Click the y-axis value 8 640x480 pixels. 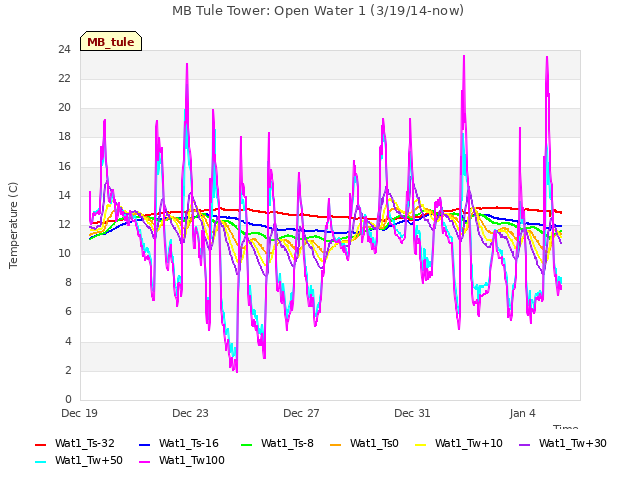coord(68,282)
